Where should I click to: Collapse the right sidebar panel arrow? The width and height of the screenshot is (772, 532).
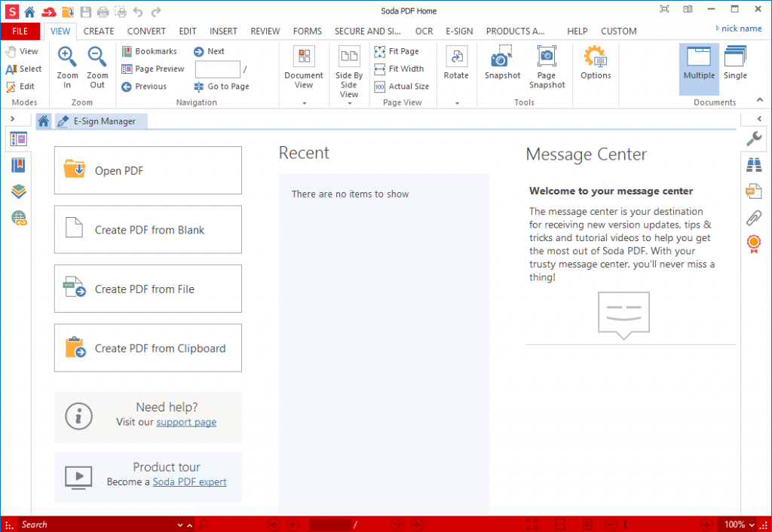[x=759, y=118]
